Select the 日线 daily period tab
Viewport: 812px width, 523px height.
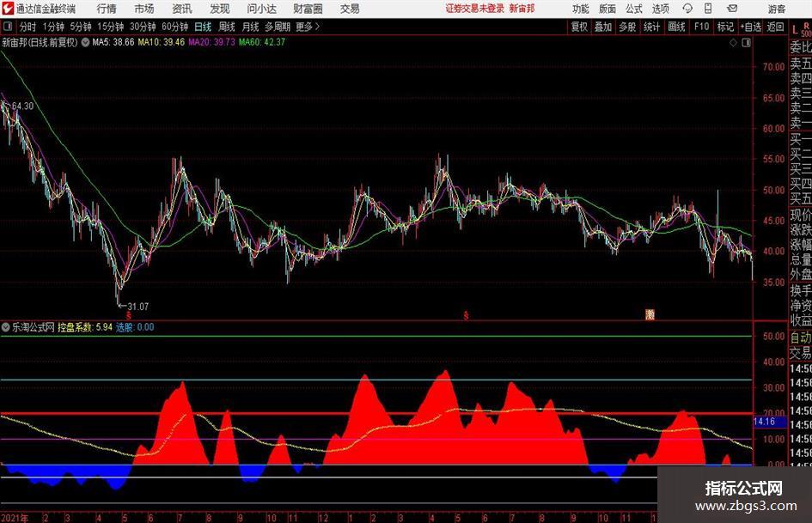tap(203, 27)
